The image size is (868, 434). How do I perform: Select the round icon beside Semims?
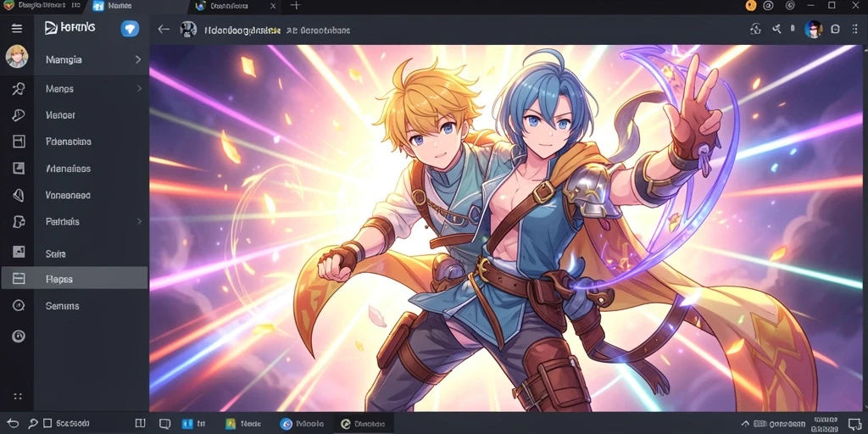(x=19, y=305)
